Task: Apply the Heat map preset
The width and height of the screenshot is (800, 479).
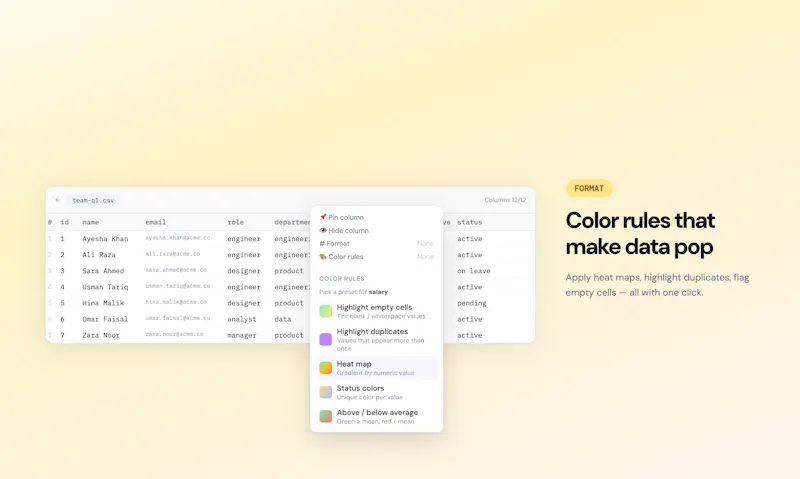Action: click(377, 368)
